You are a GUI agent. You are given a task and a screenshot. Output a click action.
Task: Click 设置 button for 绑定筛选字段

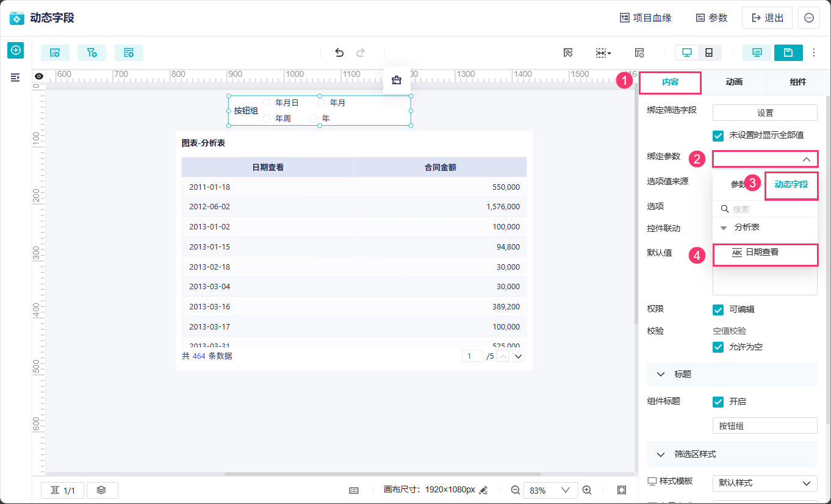(x=765, y=113)
